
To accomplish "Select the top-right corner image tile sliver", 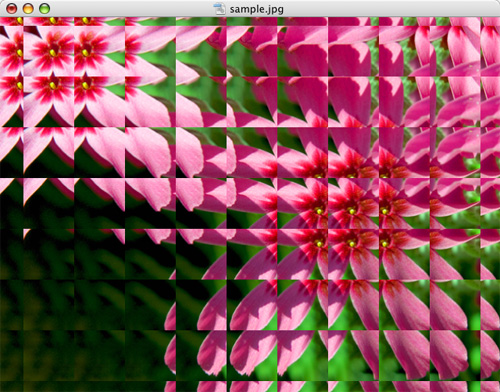I will click(x=490, y=21).
